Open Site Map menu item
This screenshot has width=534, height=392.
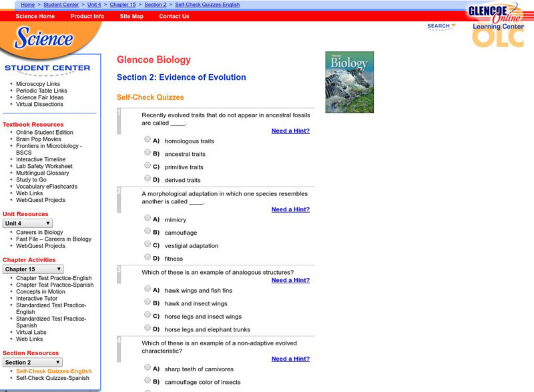pyautogui.click(x=131, y=16)
